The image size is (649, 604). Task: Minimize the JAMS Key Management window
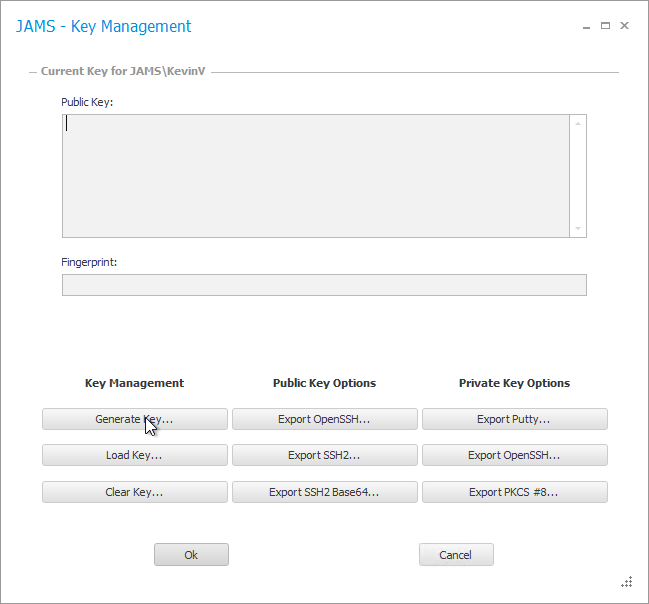click(586, 26)
